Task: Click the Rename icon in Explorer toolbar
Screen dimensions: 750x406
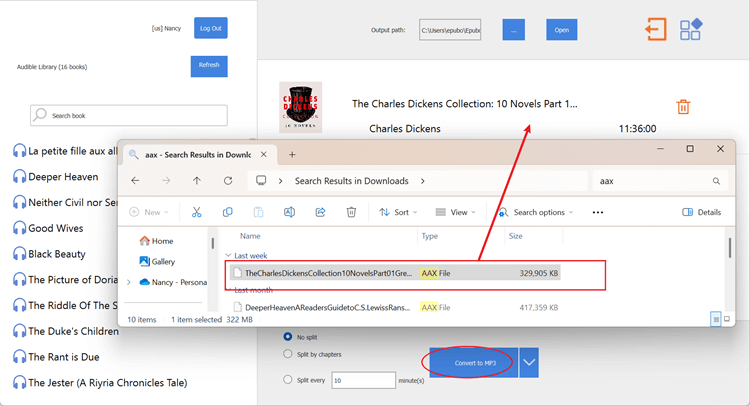Action: coord(289,212)
